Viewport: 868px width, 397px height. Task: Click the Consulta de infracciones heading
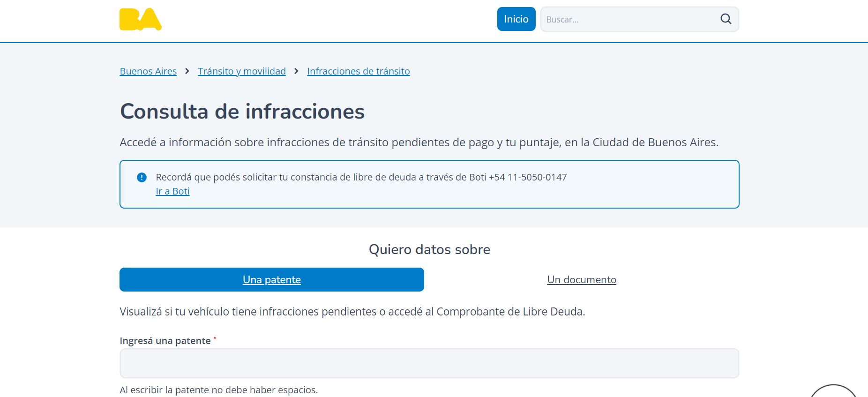242,112
